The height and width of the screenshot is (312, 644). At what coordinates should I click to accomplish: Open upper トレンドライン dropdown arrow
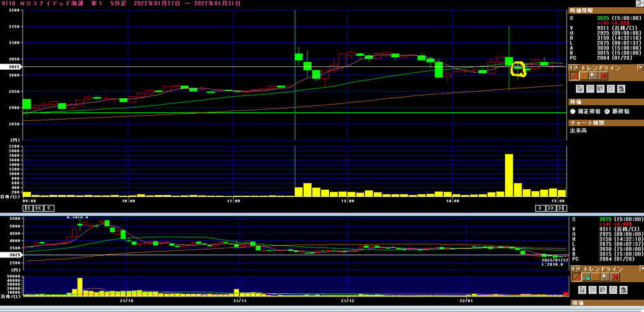(640, 68)
